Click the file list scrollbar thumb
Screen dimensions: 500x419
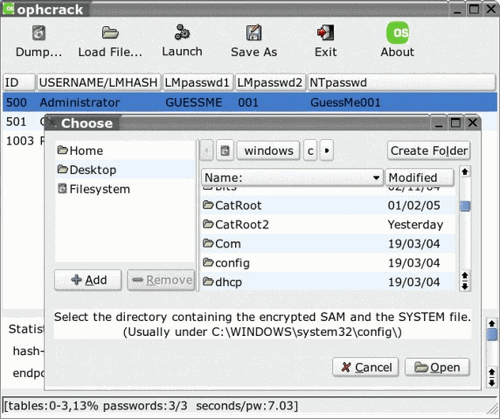pos(465,206)
